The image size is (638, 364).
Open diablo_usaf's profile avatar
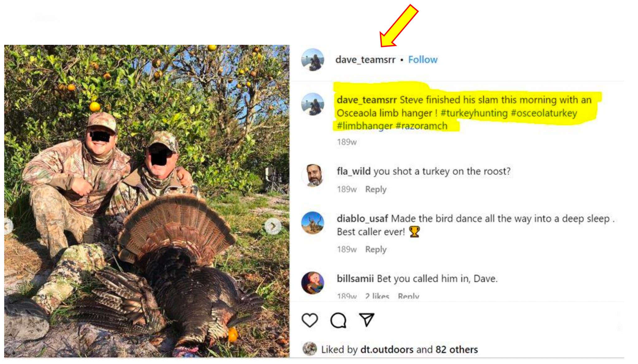point(312,223)
